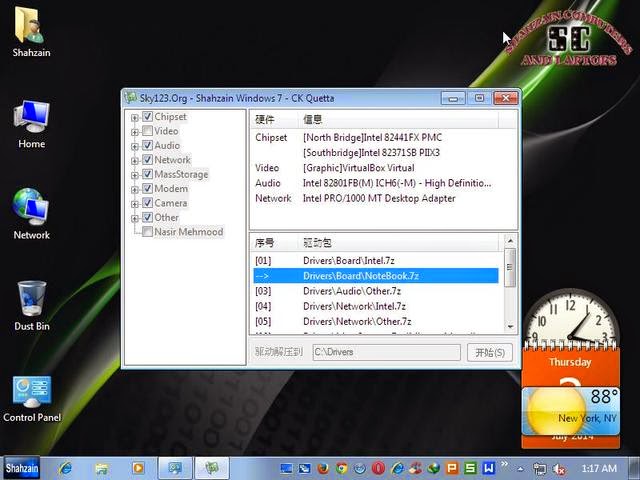The image size is (640, 480).
Task: Expand the Video tree node
Action: pyautogui.click(x=135, y=132)
